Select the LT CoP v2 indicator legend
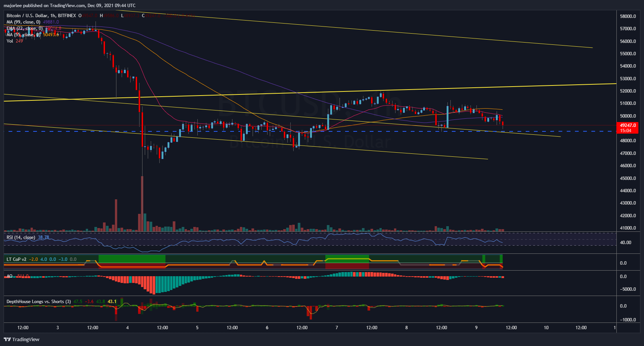Image resolution: width=644 pixels, height=346 pixels. 16,259
